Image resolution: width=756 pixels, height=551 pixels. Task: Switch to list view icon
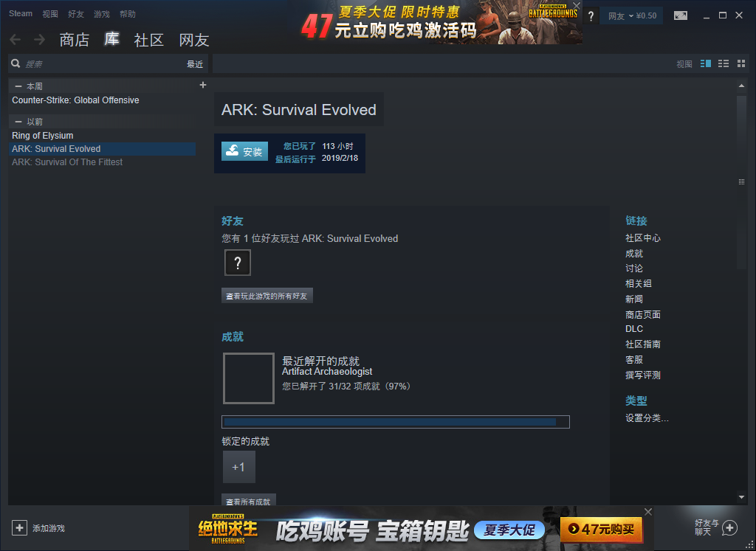pyautogui.click(x=724, y=63)
